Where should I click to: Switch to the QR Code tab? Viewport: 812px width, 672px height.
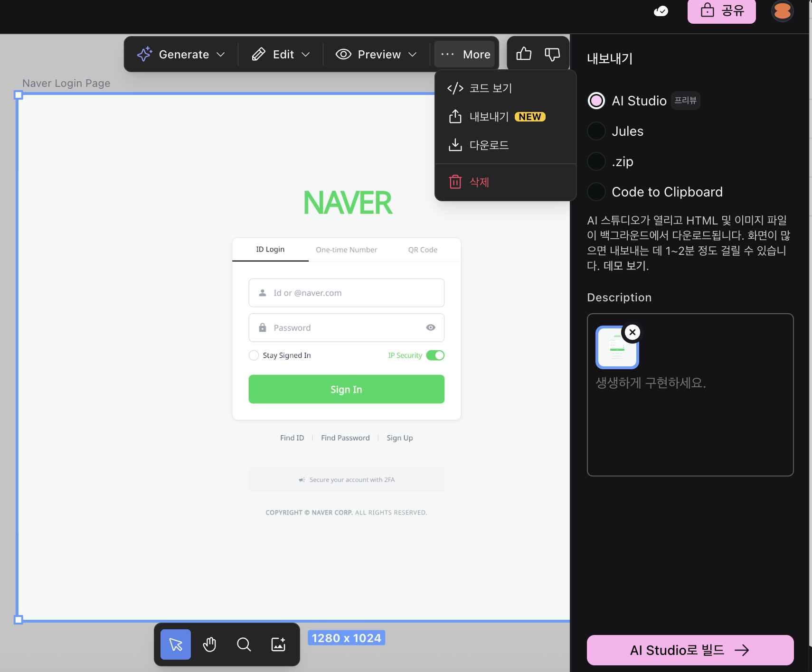tap(423, 250)
